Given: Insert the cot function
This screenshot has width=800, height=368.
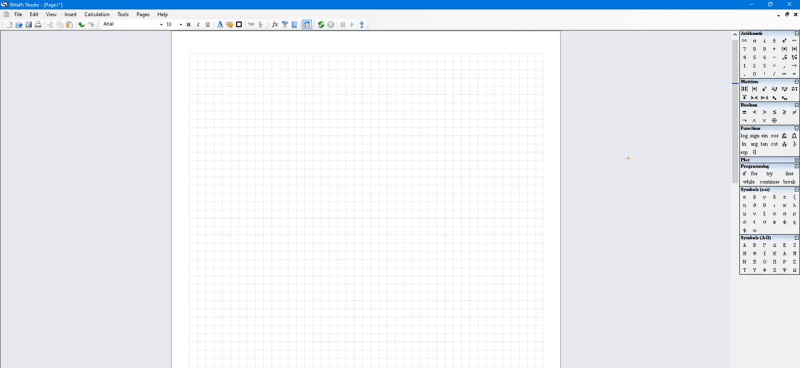Looking at the screenshot, I should [x=774, y=144].
